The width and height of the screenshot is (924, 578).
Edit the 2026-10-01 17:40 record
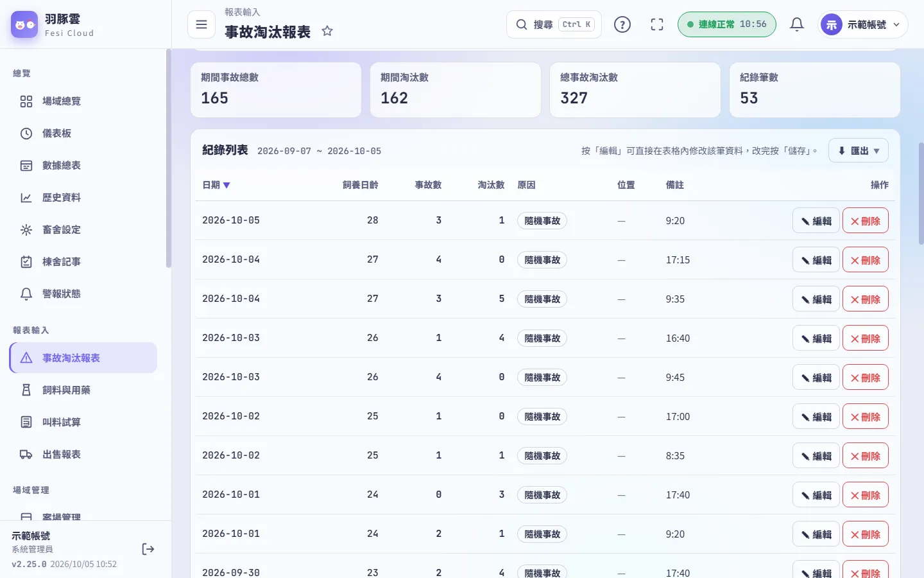816,495
